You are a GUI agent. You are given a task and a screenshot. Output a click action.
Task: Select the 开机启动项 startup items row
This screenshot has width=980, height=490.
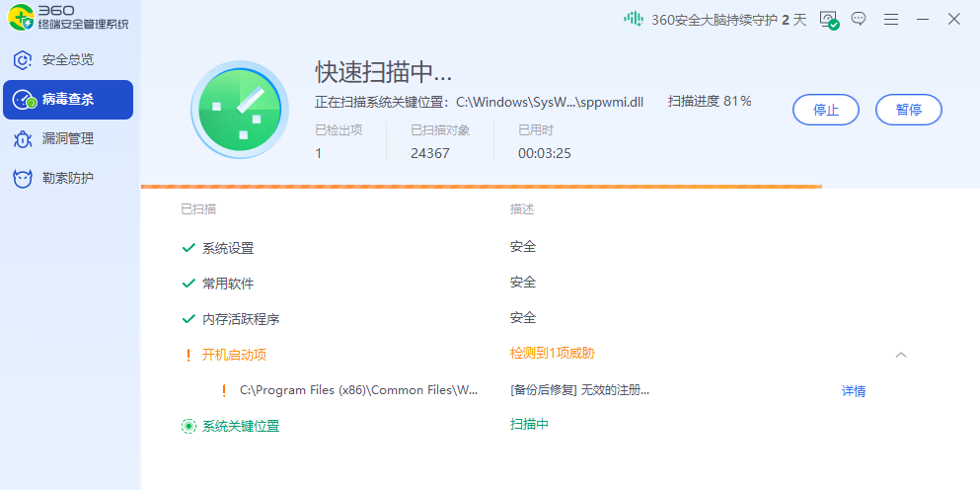click(235, 355)
